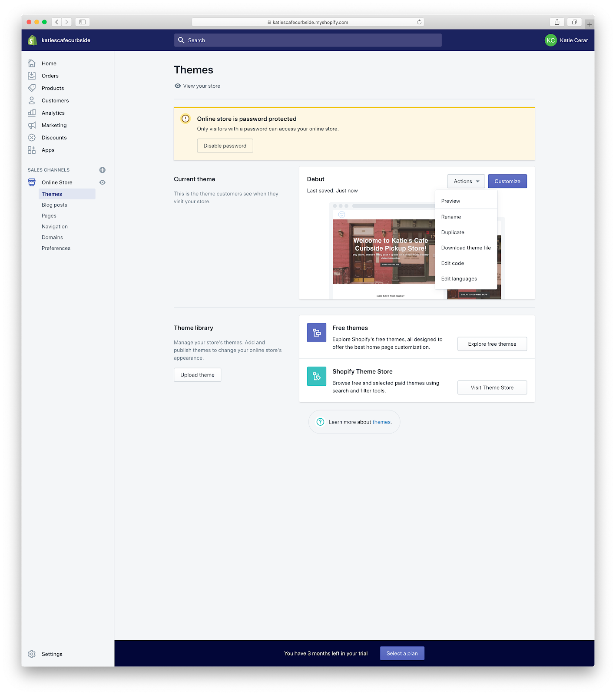Click the help question mark icon
The height and width of the screenshot is (695, 616).
pyautogui.click(x=320, y=422)
